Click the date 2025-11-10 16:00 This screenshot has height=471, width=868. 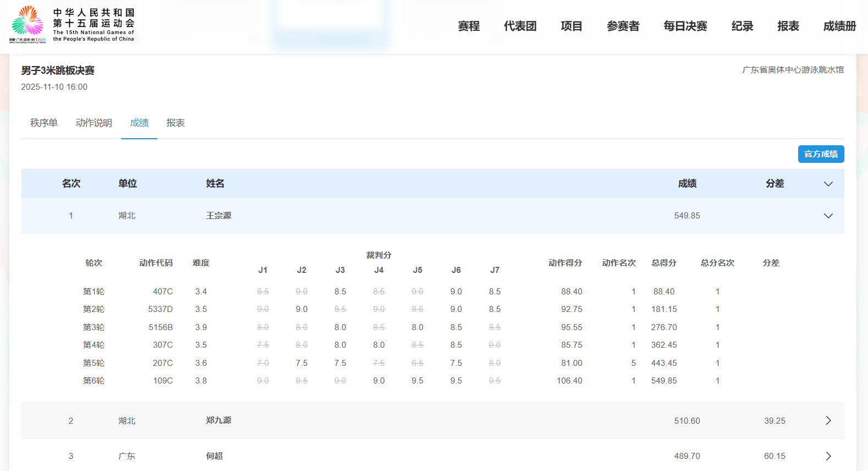pos(54,87)
